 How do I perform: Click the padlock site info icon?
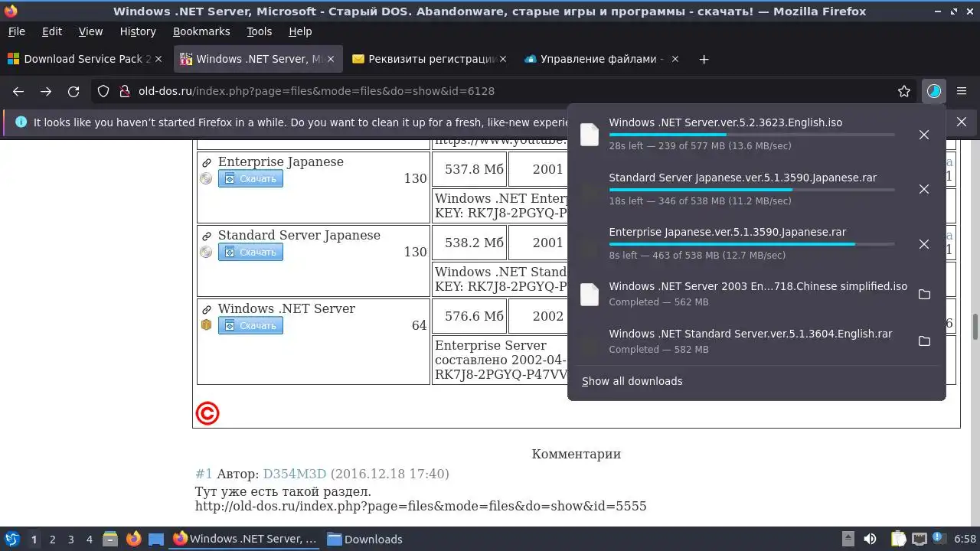point(124,91)
